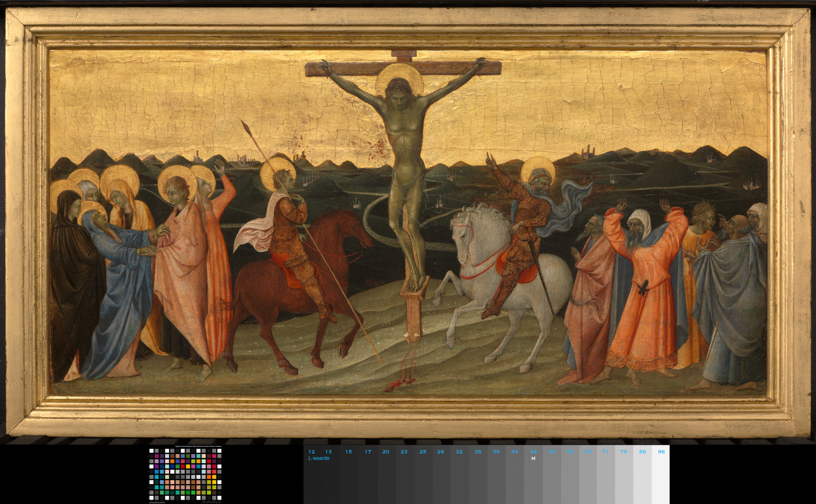Click the halo above Christ's head
The image size is (816, 504).
399,79
